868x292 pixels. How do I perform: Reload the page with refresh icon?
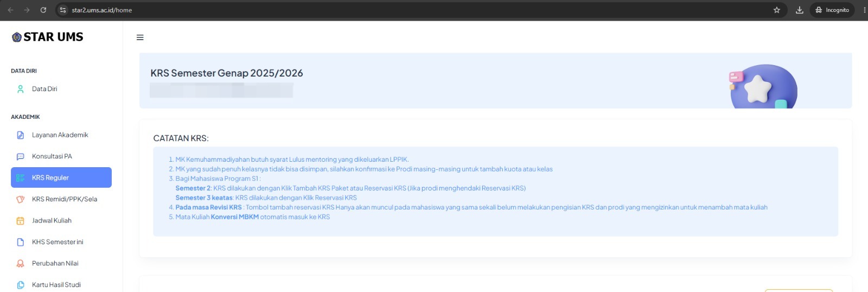43,10
